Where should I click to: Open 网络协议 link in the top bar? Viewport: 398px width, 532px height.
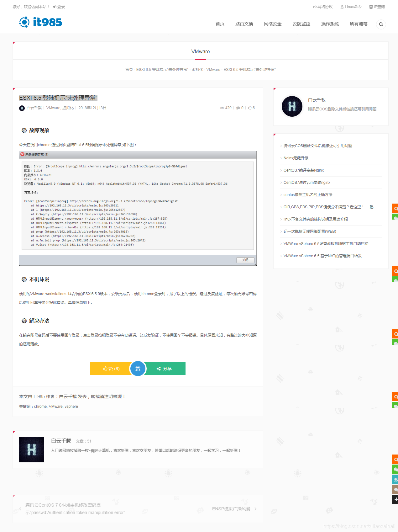point(323,7)
